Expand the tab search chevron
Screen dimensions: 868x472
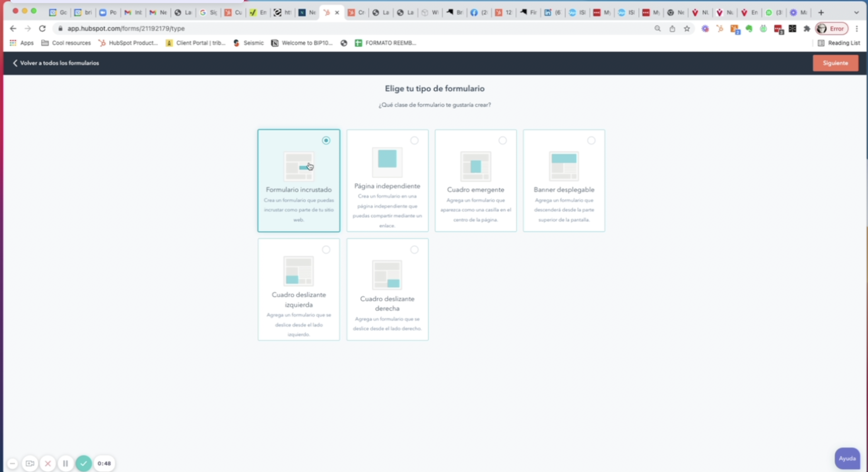click(x=856, y=12)
